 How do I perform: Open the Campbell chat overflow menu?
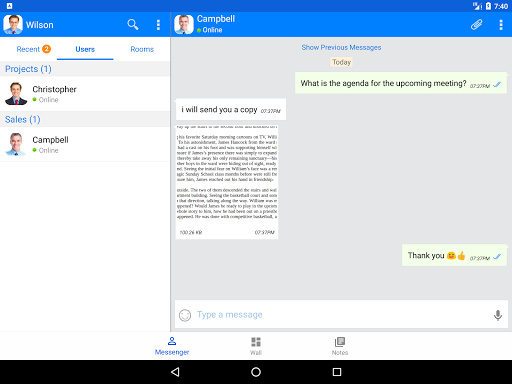pyautogui.click(x=501, y=25)
